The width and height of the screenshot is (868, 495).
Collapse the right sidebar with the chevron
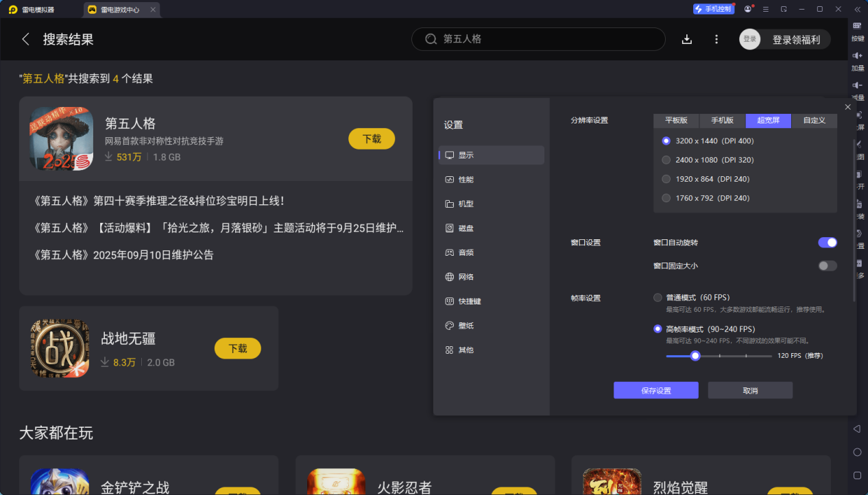856,9
